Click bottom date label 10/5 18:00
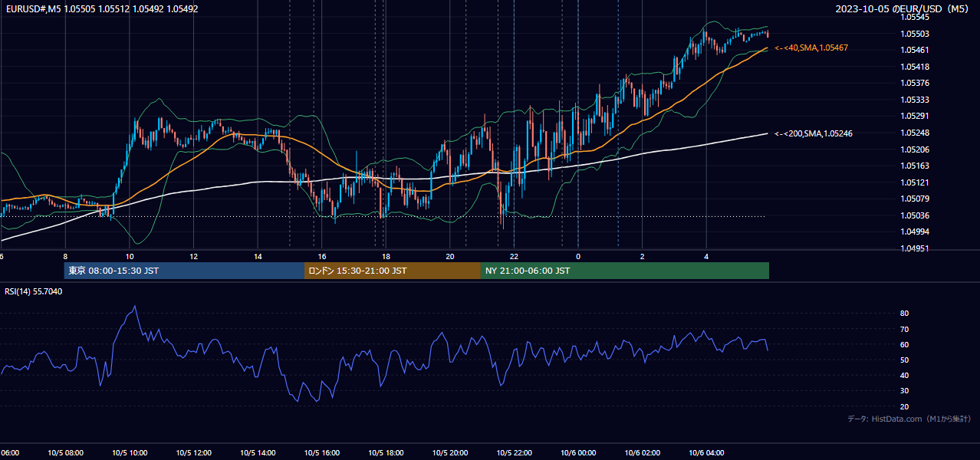 (386, 453)
